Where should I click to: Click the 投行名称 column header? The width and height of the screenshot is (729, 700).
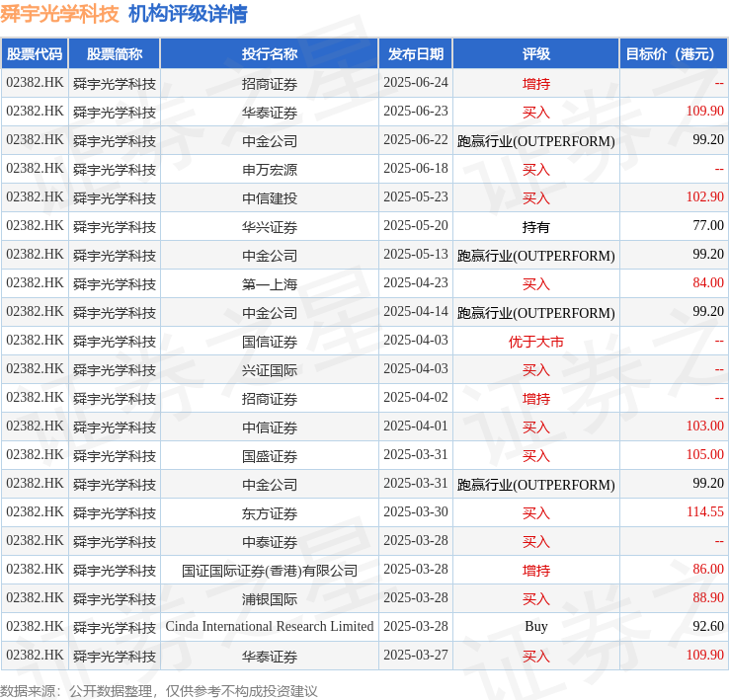(x=270, y=54)
